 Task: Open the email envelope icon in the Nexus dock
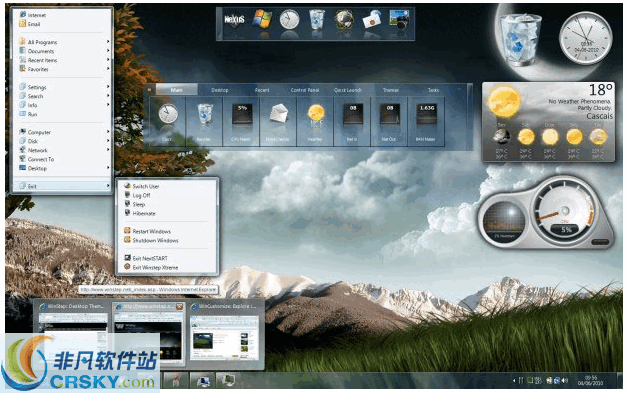372,19
